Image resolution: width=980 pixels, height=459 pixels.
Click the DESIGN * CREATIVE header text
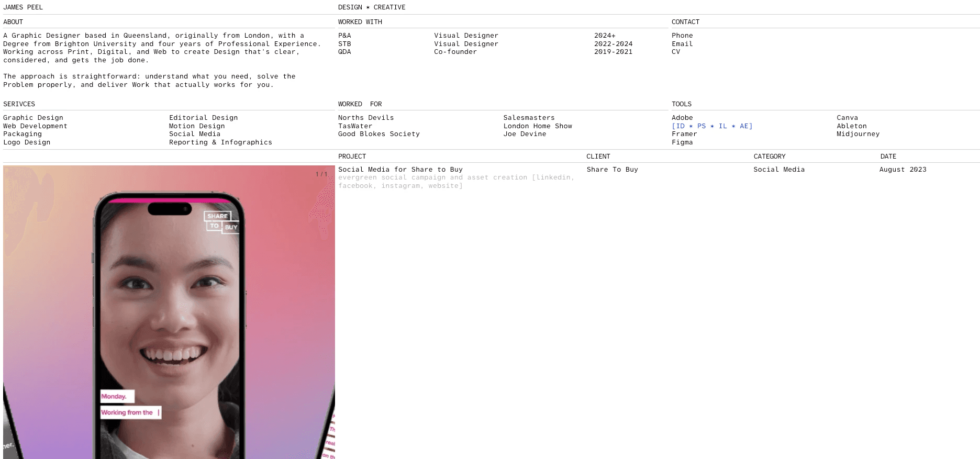pyautogui.click(x=372, y=7)
